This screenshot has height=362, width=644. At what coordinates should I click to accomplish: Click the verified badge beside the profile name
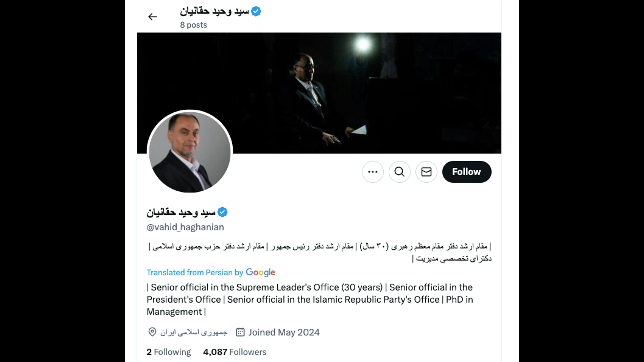(x=222, y=212)
